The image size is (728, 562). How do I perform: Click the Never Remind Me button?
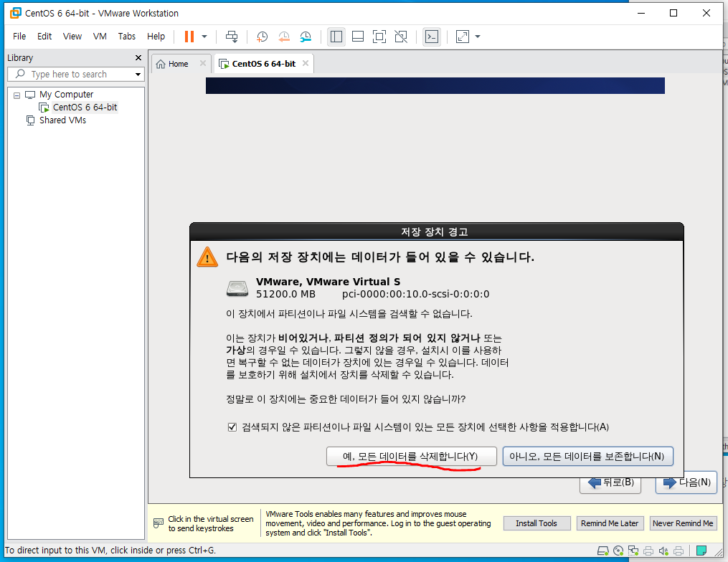[x=683, y=523]
